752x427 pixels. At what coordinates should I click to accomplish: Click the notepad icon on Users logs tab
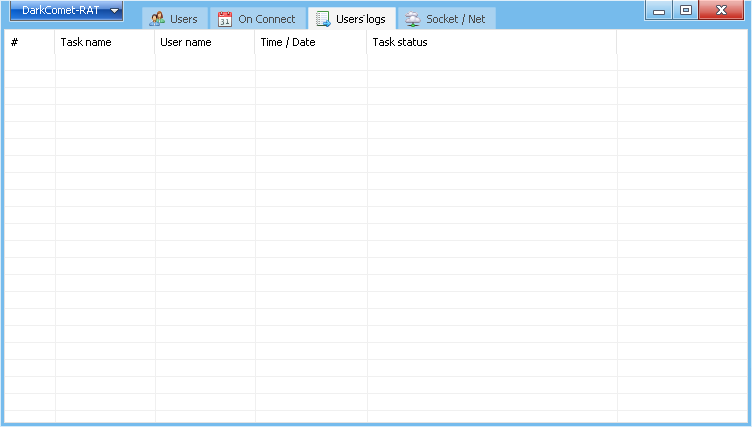pos(323,19)
